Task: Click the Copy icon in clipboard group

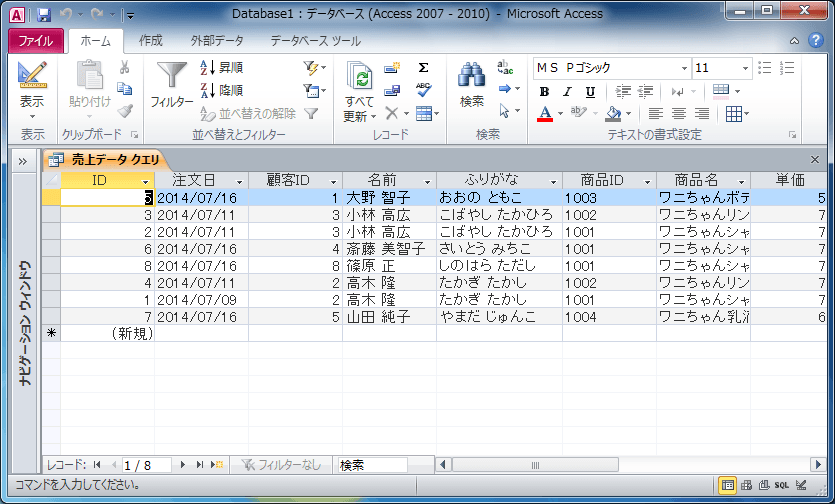Action: (x=125, y=89)
